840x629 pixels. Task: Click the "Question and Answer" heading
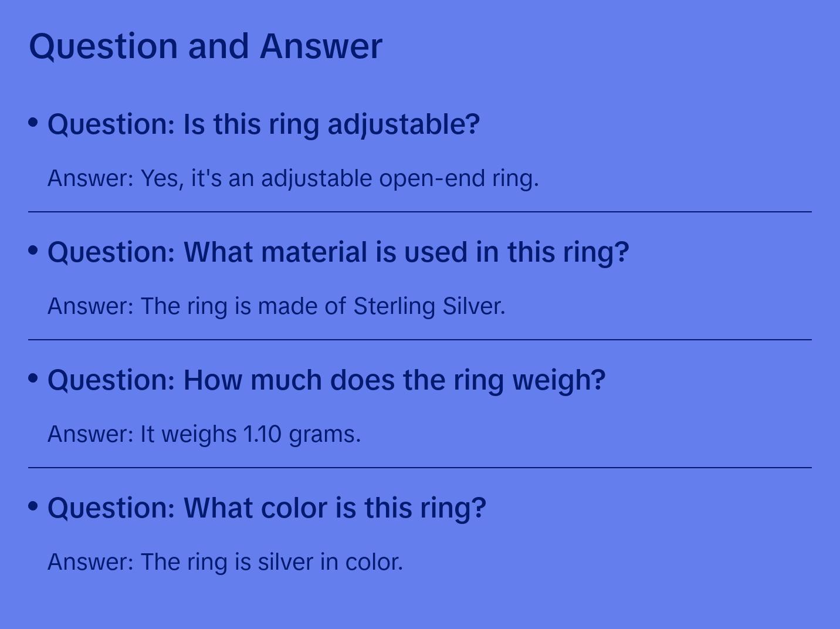pyautogui.click(x=205, y=46)
